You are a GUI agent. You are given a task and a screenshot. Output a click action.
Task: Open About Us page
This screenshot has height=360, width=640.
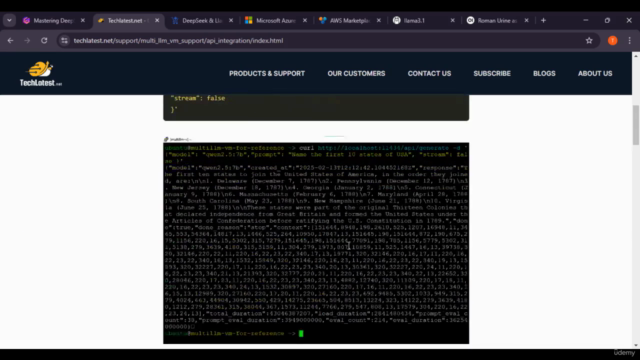point(595,73)
